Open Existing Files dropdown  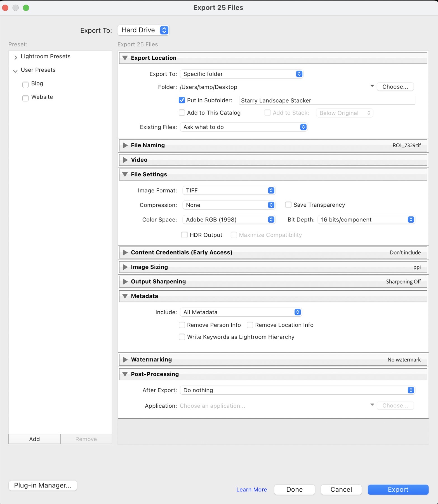244,127
